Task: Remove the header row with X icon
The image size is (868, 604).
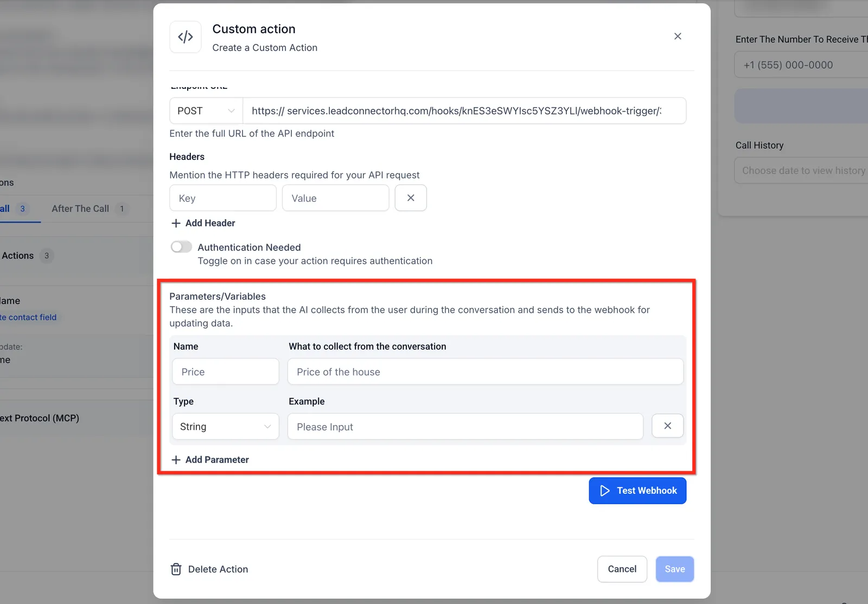Action: [411, 198]
